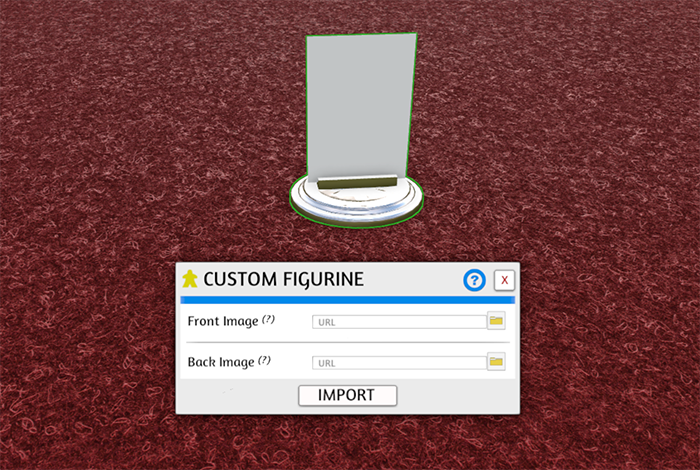Close the Custom Figurine dialog
Image resolution: width=700 pixels, height=470 pixels.
(x=504, y=280)
